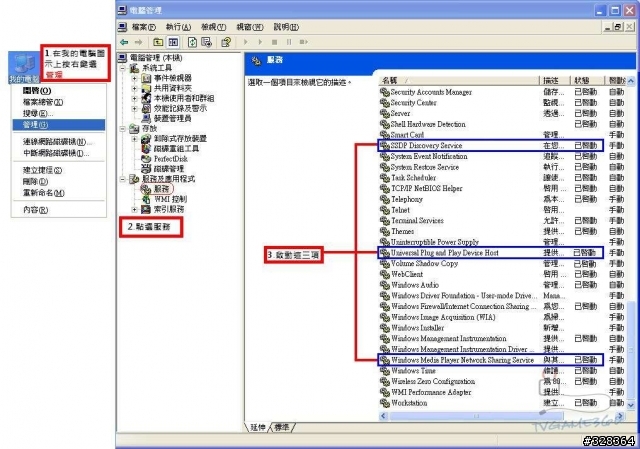
Task: Click the Help question-mark toolbar icon
Action: point(226,42)
